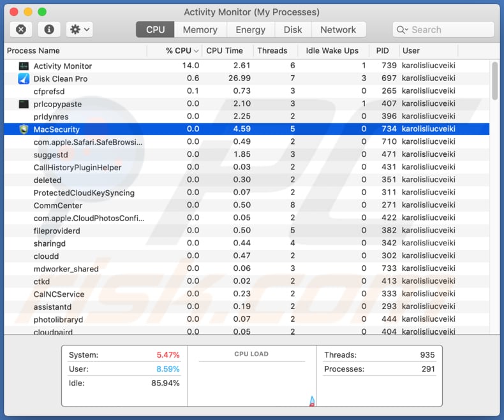Screen dimensions: 504x420
Task: Click System 5.47% value
Action: pyautogui.click(x=168, y=355)
